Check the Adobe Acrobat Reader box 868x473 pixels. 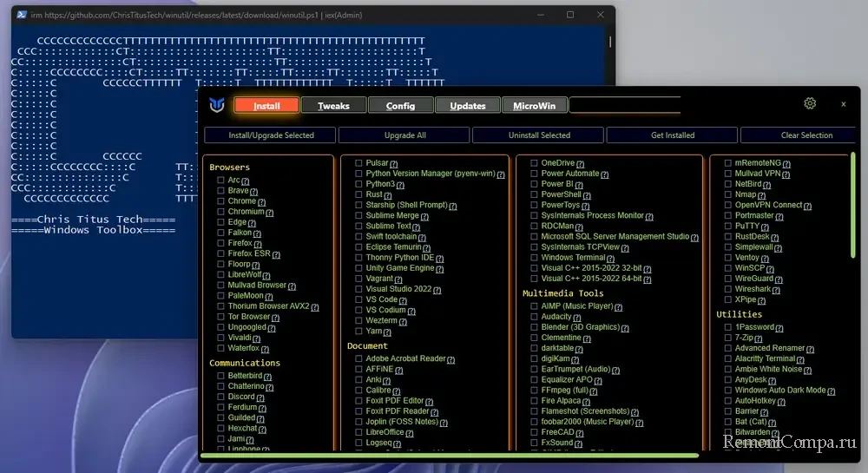pos(358,358)
